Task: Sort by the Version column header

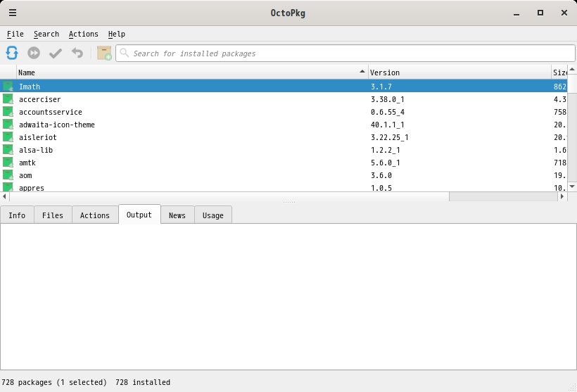Action: pyautogui.click(x=459, y=72)
